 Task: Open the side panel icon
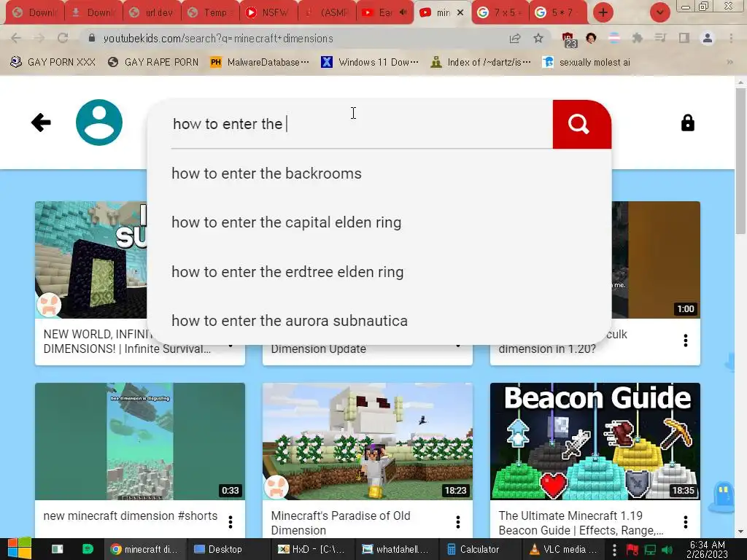click(684, 38)
